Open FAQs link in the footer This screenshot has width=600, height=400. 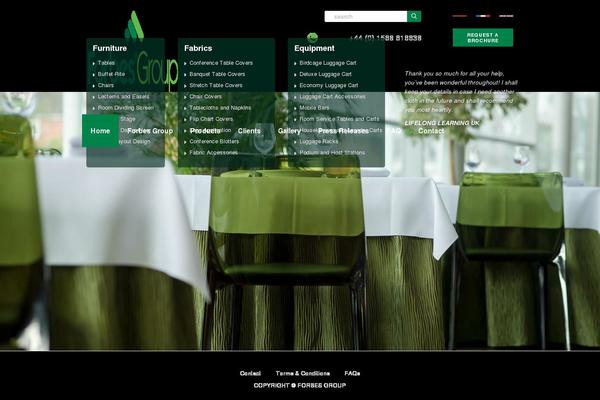pos(352,373)
